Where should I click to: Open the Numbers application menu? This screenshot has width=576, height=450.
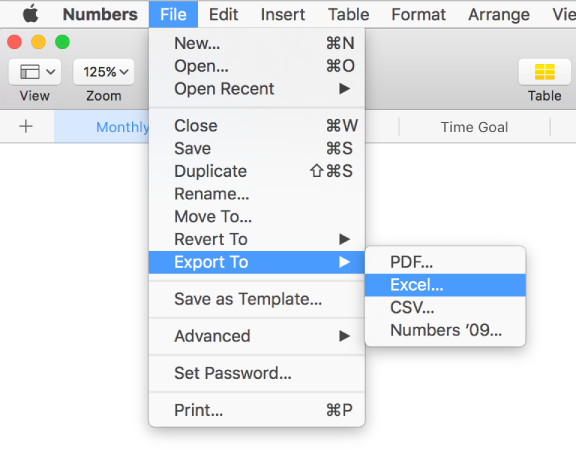pos(100,14)
